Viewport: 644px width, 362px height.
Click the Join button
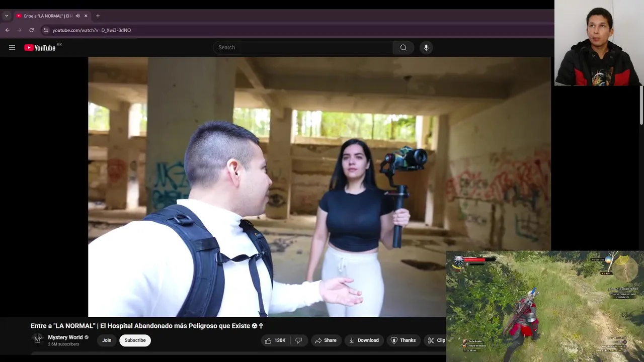click(107, 340)
